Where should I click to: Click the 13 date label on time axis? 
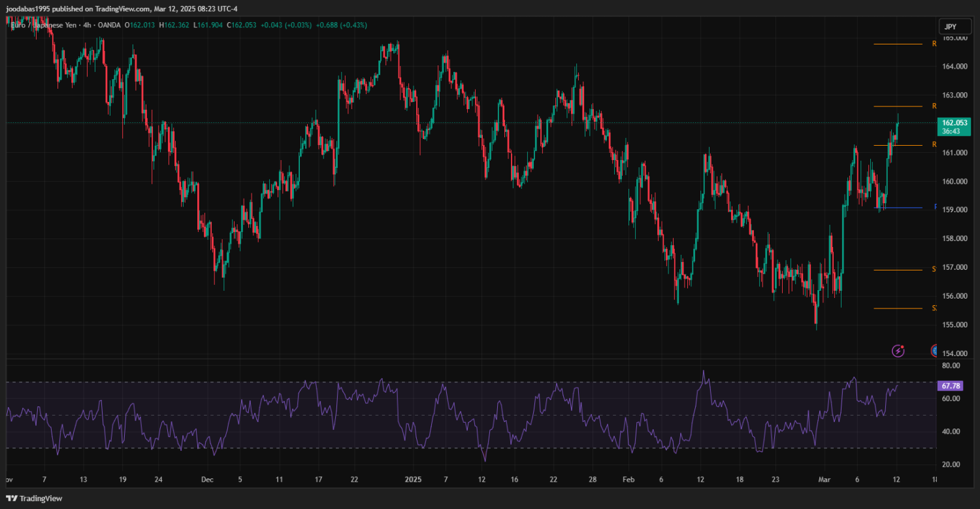pos(83,480)
